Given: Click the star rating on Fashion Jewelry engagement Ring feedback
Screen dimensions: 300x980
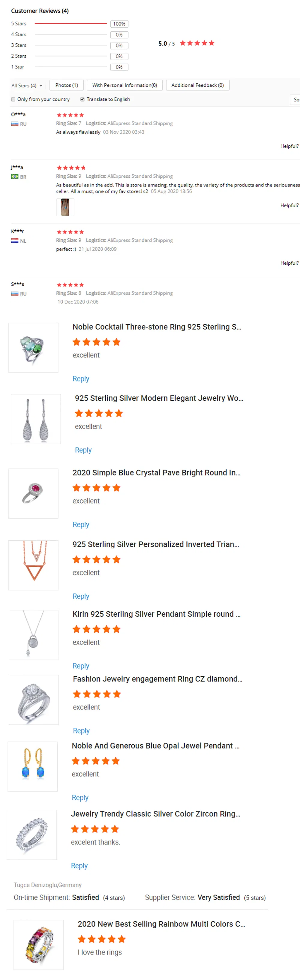Looking at the screenshot, I should (x=97, y=694).
